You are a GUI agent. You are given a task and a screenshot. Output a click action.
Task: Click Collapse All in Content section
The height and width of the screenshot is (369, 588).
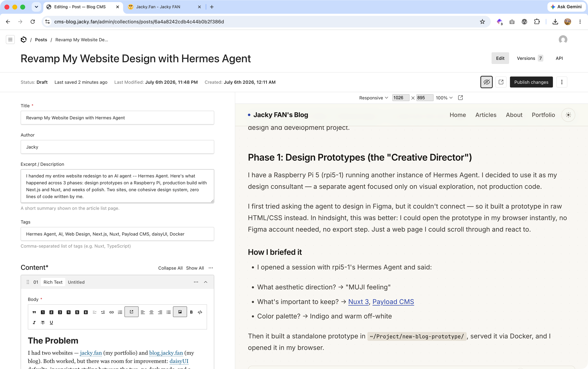[170, 268]
